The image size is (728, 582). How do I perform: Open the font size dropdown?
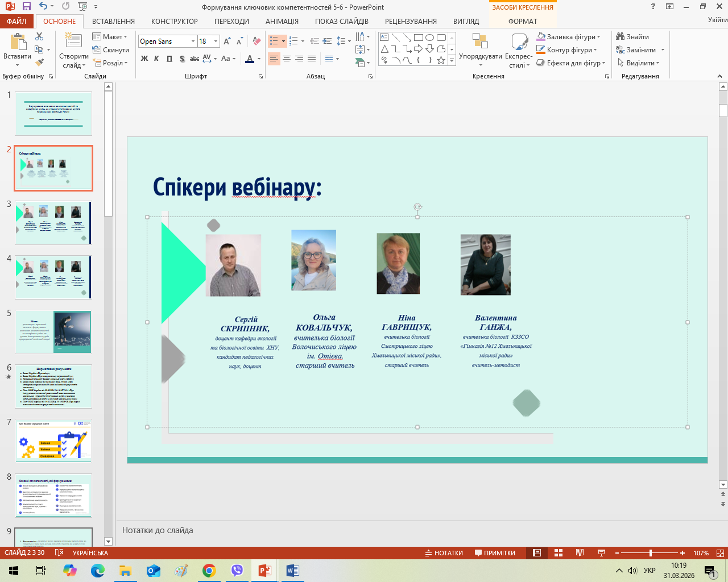point(216,41)
